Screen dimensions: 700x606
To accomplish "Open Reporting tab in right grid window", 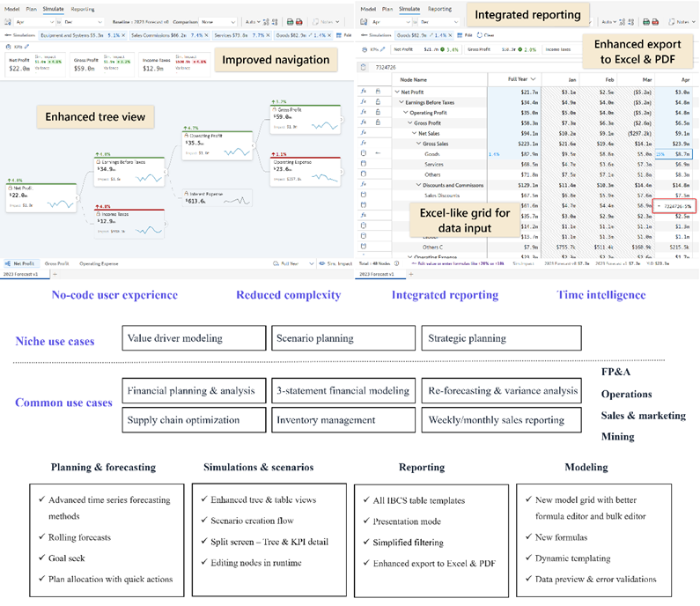I will 439,9.
